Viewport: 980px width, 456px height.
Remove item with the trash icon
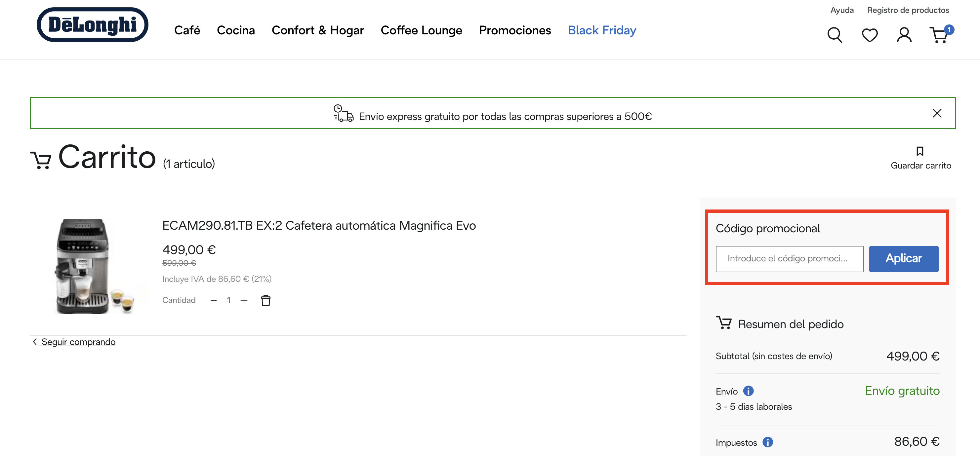[265, 300]
